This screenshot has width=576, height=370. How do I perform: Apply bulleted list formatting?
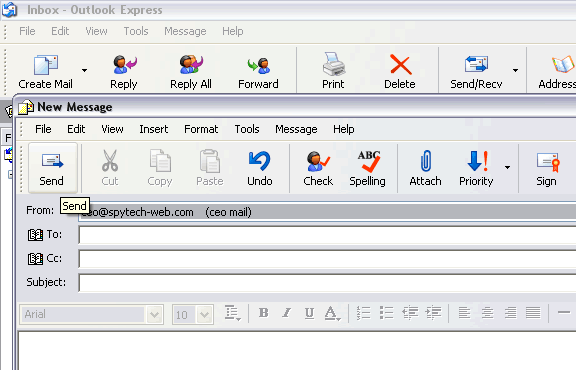(386, 313)
